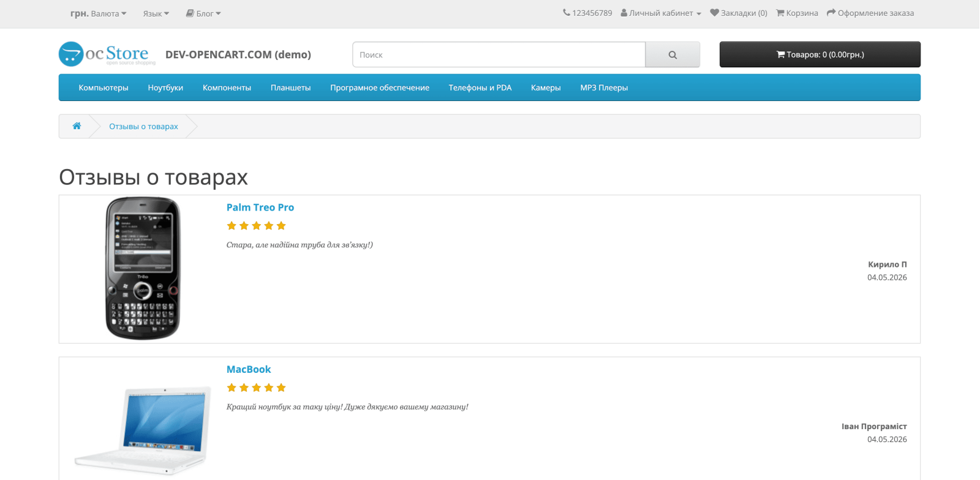Open the Валюта currency dropdown
Screen dimensions: 980x480
99,13
